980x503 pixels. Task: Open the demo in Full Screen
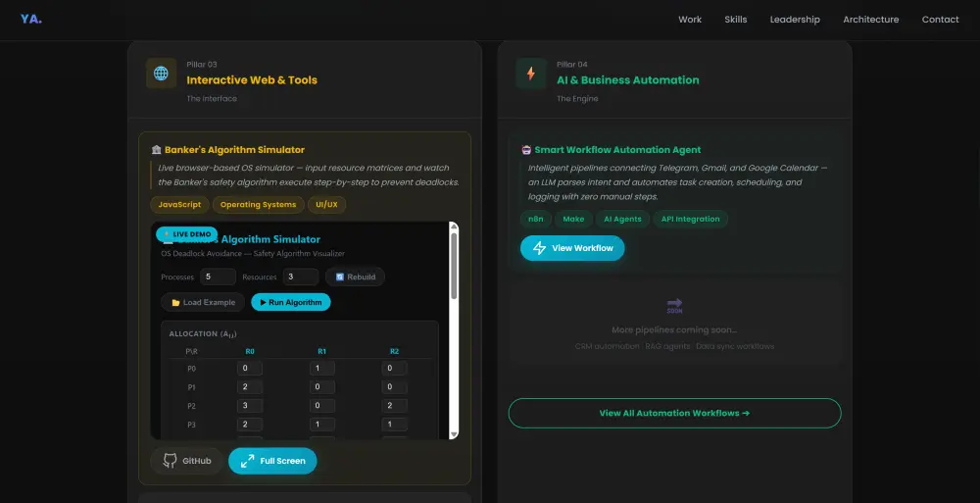272,461
